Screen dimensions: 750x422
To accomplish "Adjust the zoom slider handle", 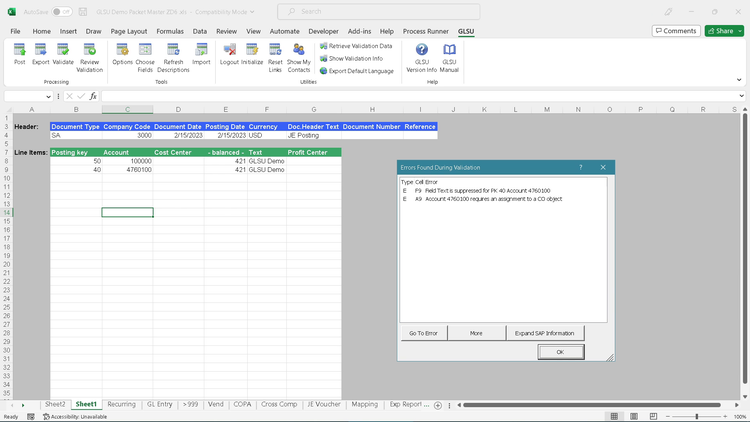I will [697, 417].
